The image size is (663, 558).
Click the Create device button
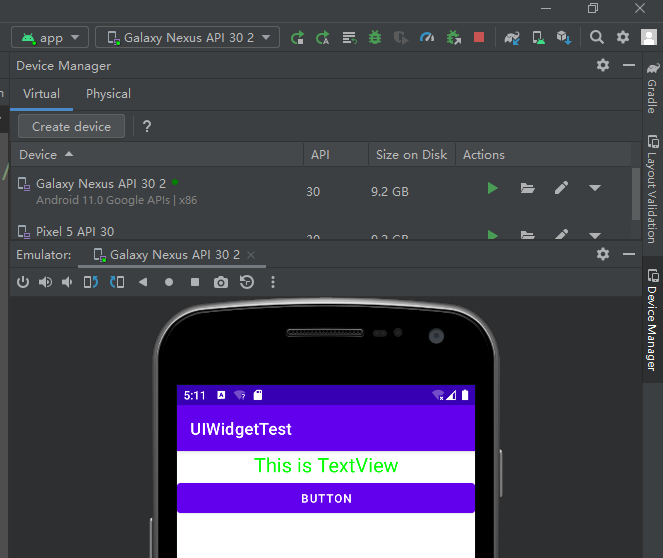[x=71, y=126]
